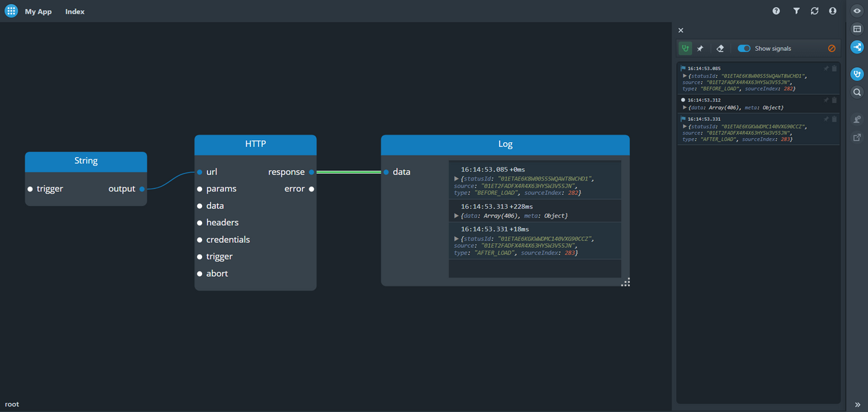Click the root breadcrumb
This screenshot has height=412, width=868.
(12, 404)
